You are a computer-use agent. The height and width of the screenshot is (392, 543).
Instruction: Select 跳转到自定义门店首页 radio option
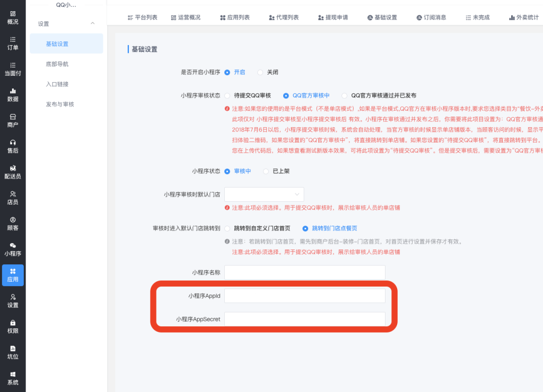227,228
